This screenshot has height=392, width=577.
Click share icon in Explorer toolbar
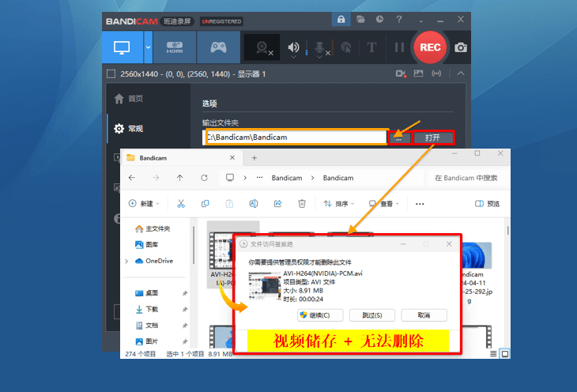(x=277, y=204)
